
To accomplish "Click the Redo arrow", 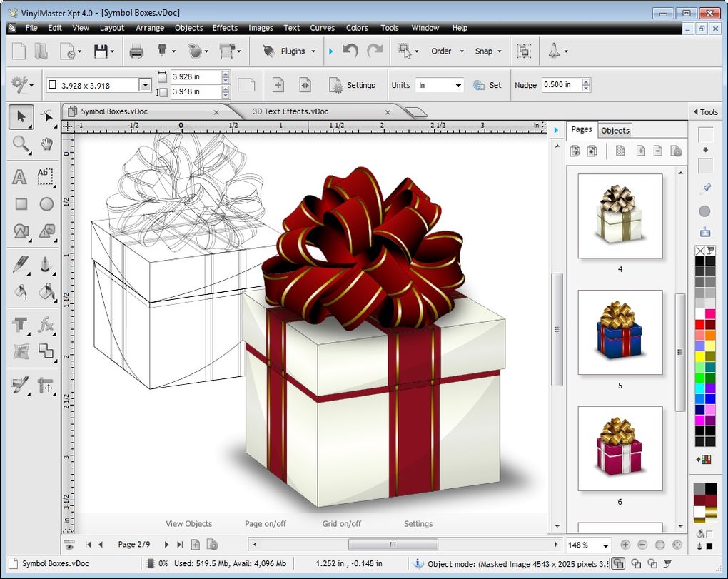I will (x=375, y=50).
